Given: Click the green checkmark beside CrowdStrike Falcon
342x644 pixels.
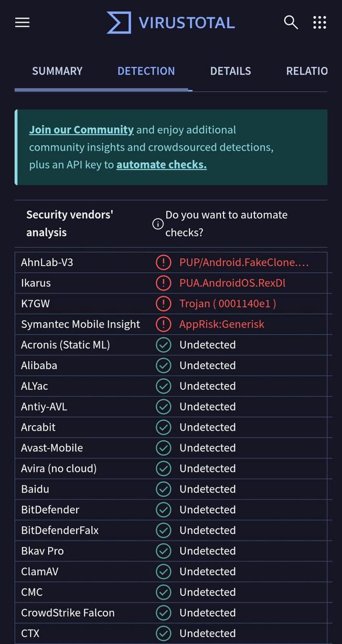Looking at the screenshot, I should 163,612.
